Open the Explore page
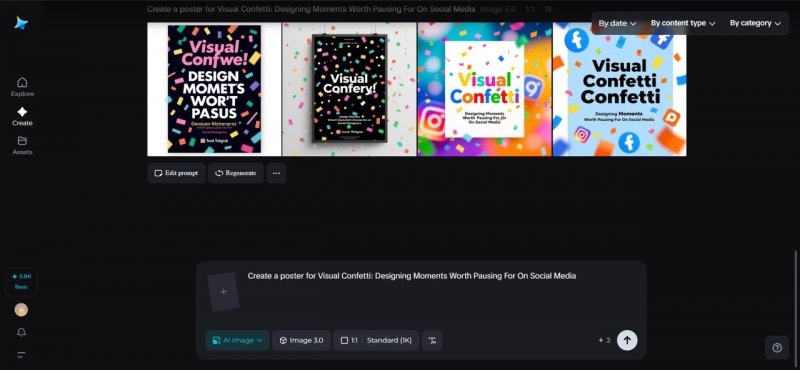Image resolution: width=800 pixels, height=370 pixels. (x=22, y=87)
